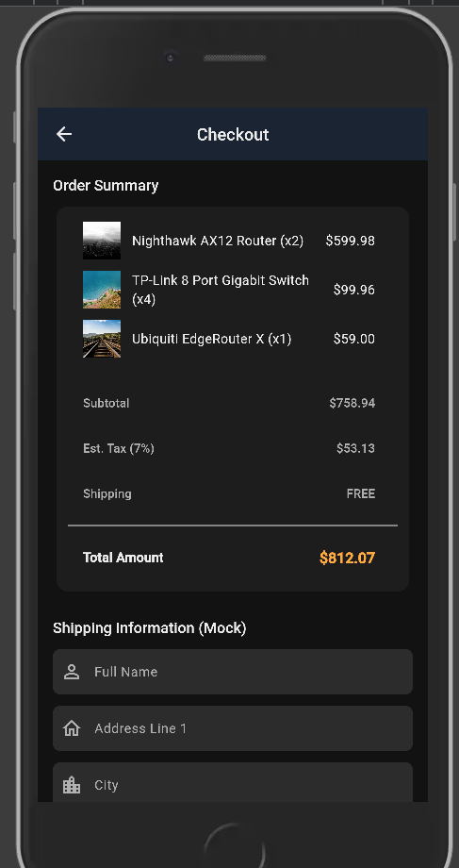Click the Subtotal value $758.94
This screenshot has width=459, height=868.
pos(352,403)
